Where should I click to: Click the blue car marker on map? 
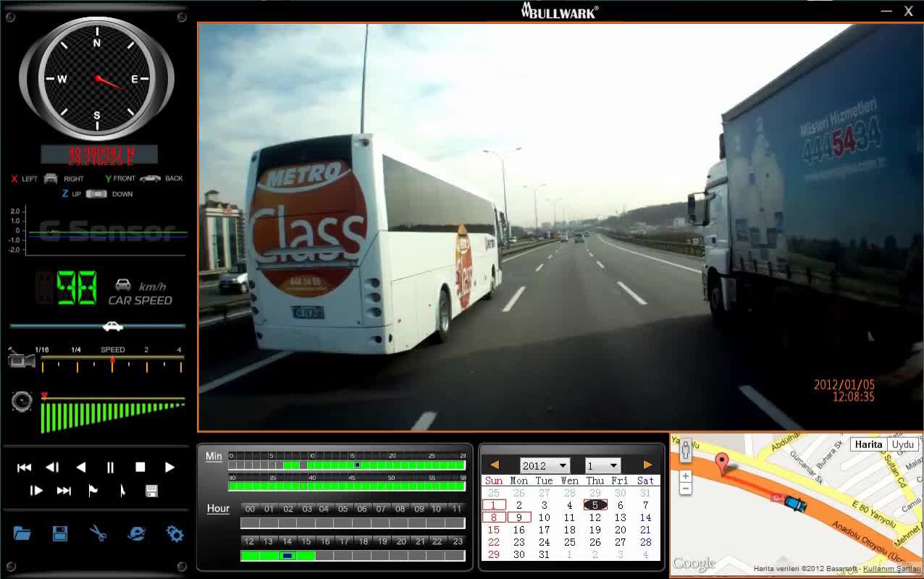pos(794,504)
